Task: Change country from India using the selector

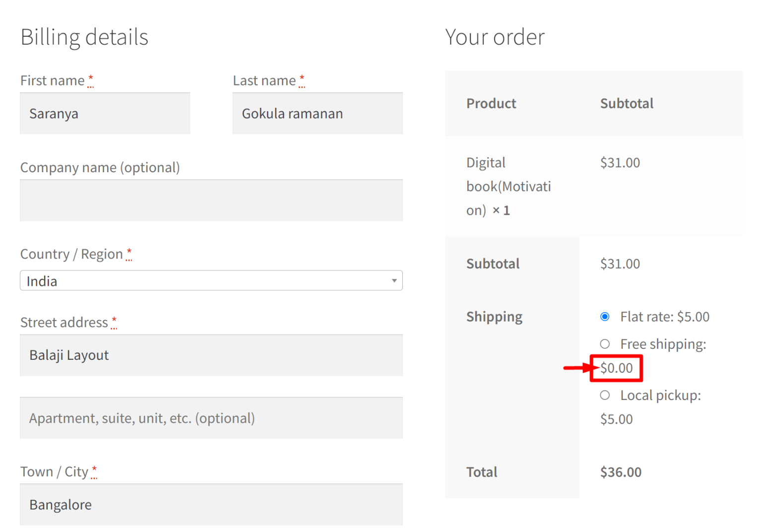Action: 211,280
